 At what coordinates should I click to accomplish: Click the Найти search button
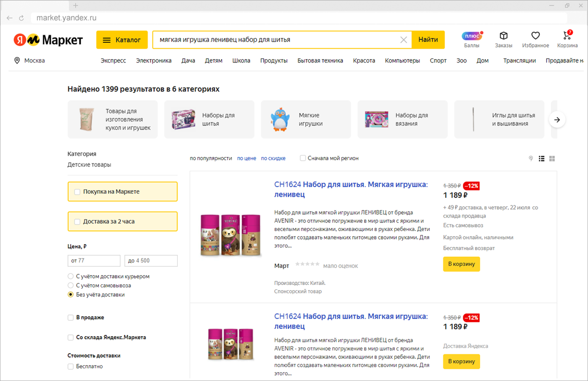click(428, 40)
